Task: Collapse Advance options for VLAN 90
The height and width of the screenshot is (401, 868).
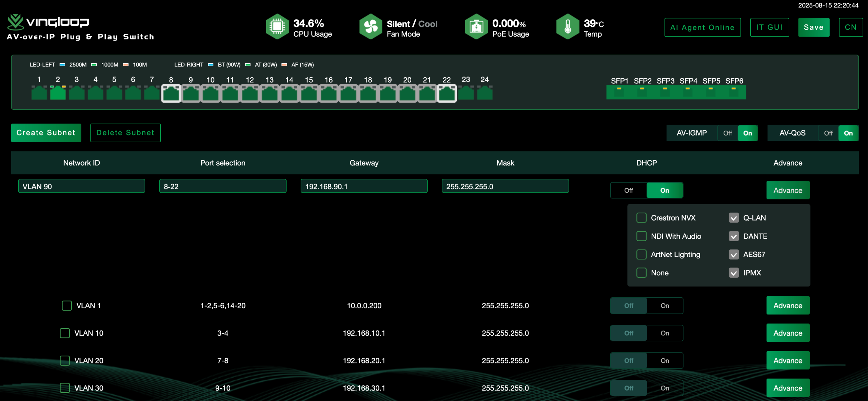Action: [788, 190]
